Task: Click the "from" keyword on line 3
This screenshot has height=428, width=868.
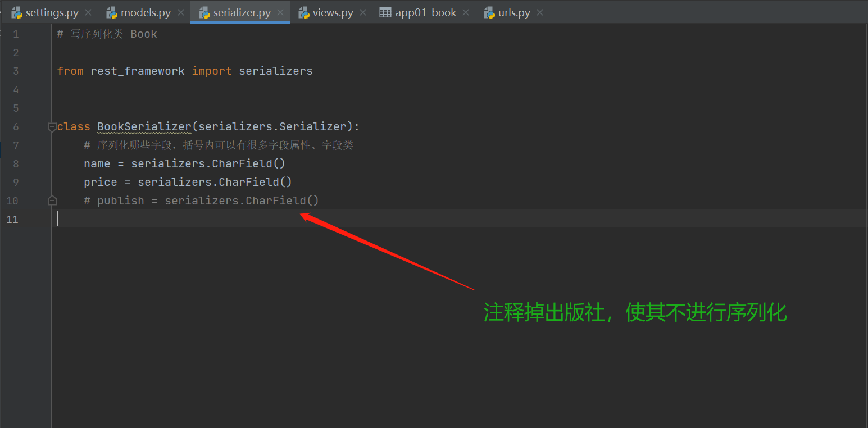Action: click(x=70, y=71)
